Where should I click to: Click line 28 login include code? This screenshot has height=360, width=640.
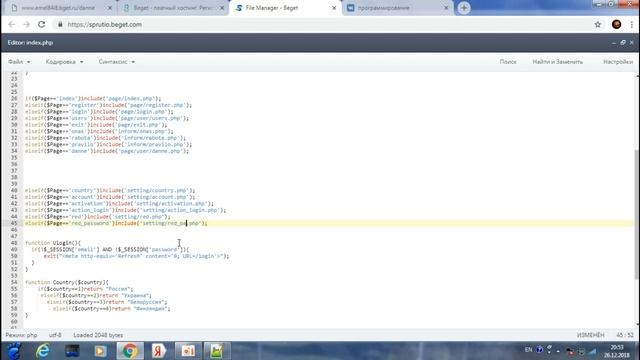pos(99,111)
